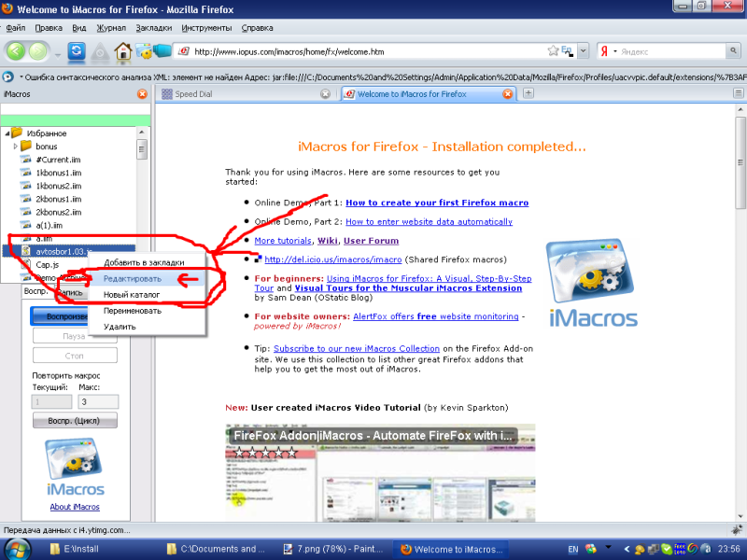Close the Speed Dial tab

[x=325, y=94]
